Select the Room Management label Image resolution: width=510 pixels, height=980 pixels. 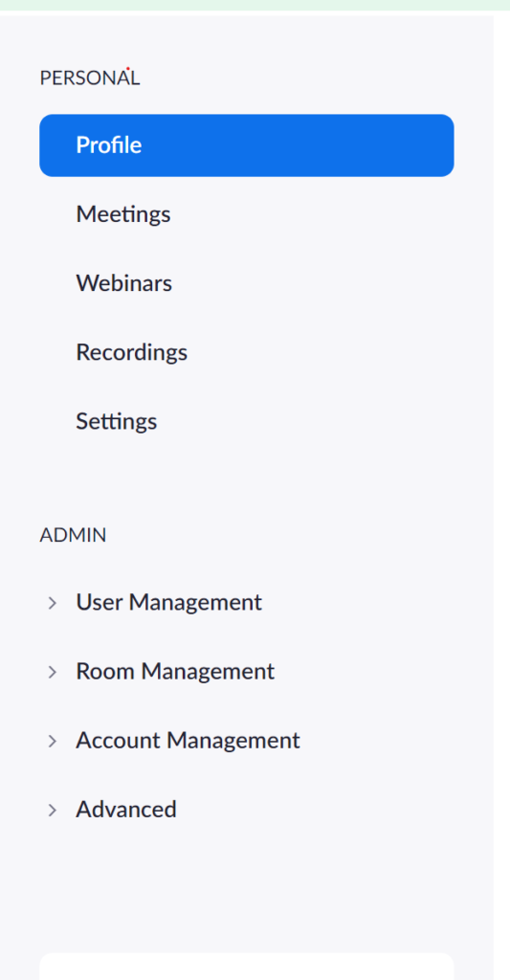tap(175, 671)
